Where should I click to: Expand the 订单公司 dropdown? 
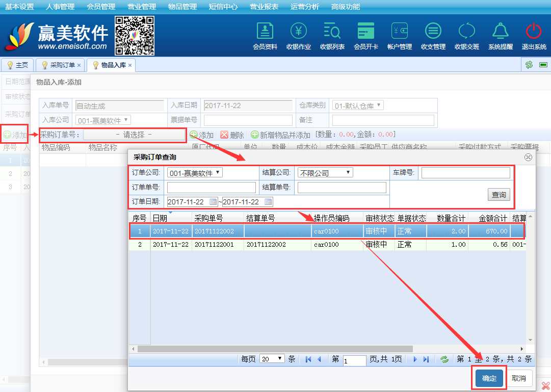[195, 173]
